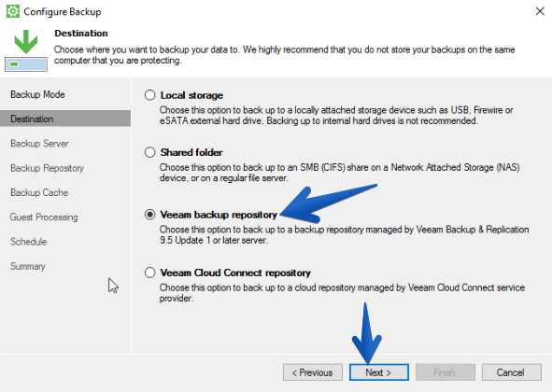
Task: Click the greyed-out Finish button
Action: (x=445, y=372)
